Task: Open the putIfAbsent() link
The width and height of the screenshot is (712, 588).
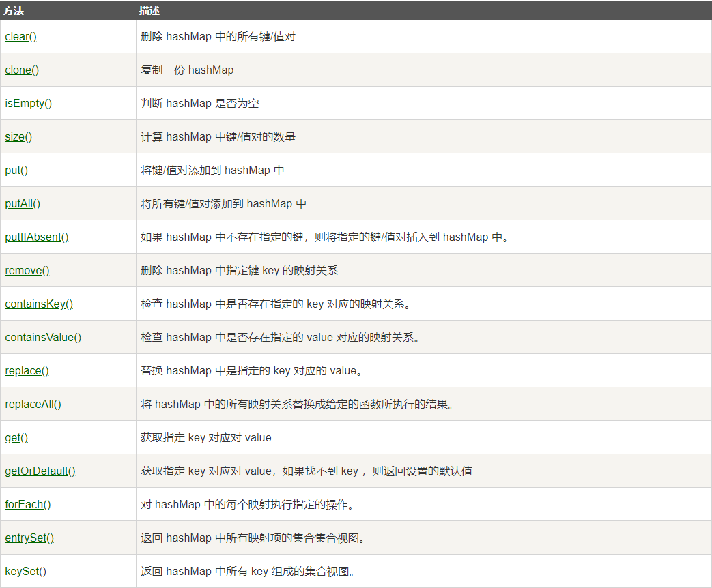Action: click(37, 237)
